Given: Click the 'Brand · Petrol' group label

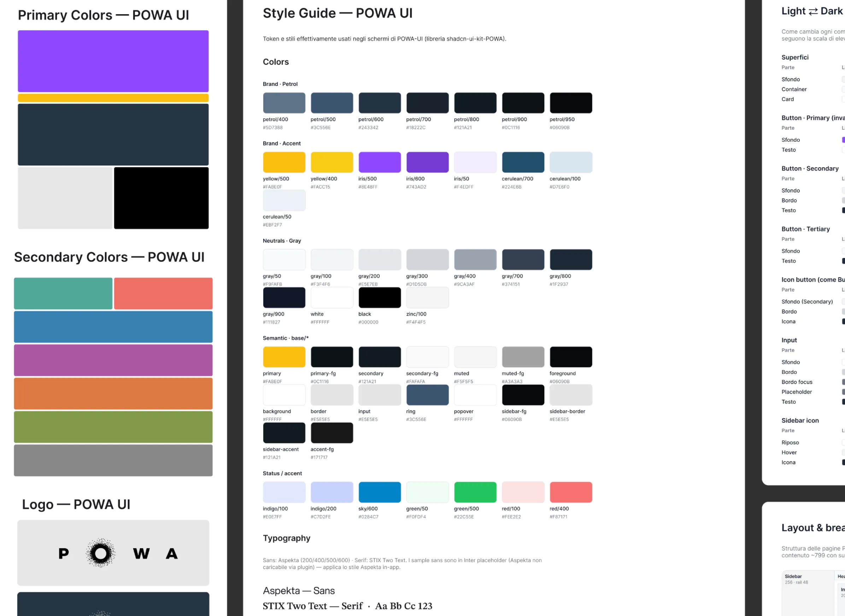Looking at the screenshot, I should pos(280,84).
